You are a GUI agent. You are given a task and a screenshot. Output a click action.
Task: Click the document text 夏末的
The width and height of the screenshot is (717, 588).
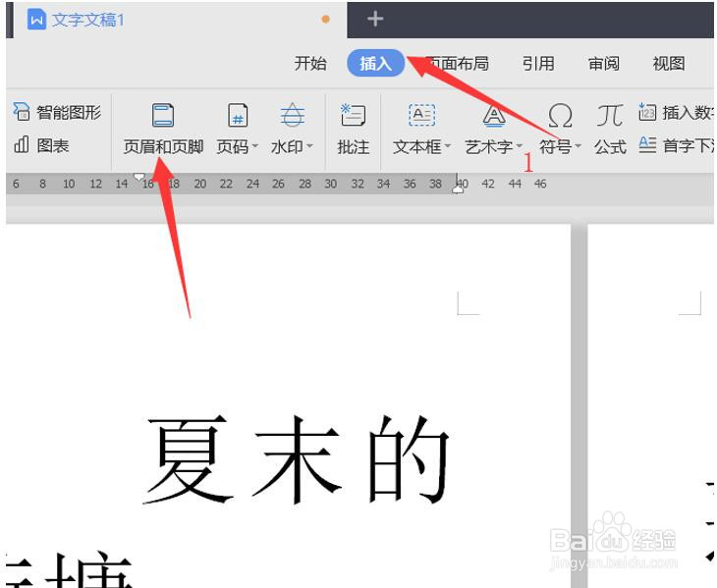[298, 459]
